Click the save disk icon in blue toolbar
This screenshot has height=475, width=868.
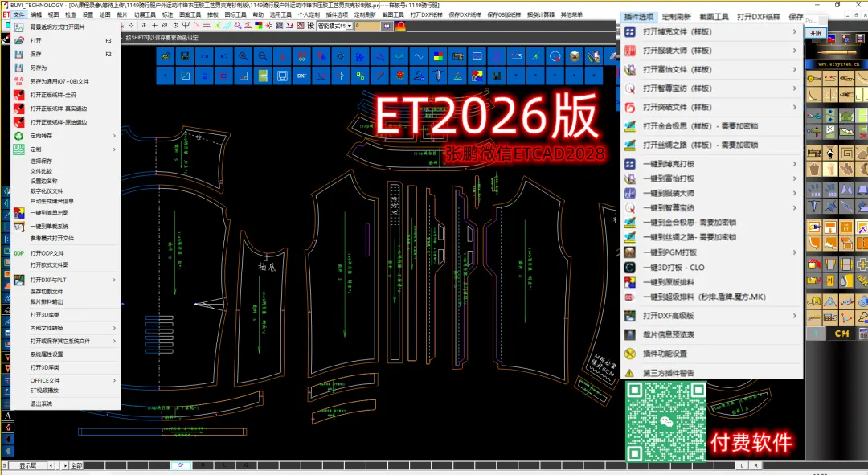pyautogui.click(x=185, y=56)
